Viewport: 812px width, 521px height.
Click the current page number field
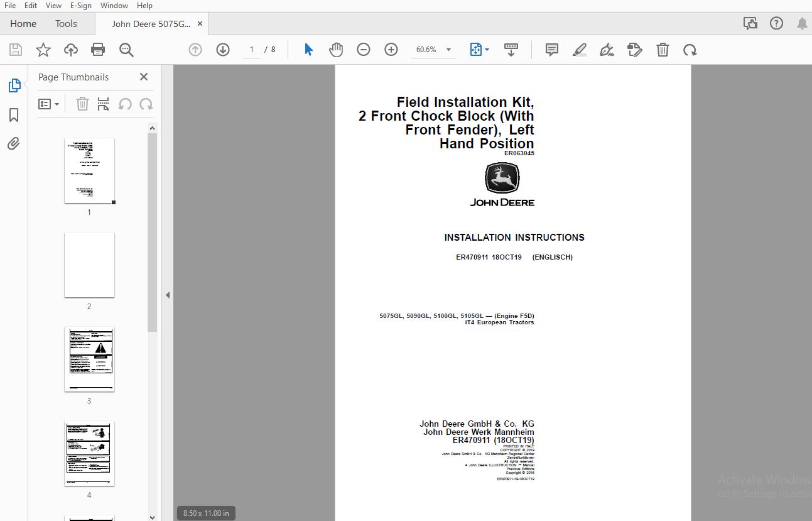tap(252, 50)
